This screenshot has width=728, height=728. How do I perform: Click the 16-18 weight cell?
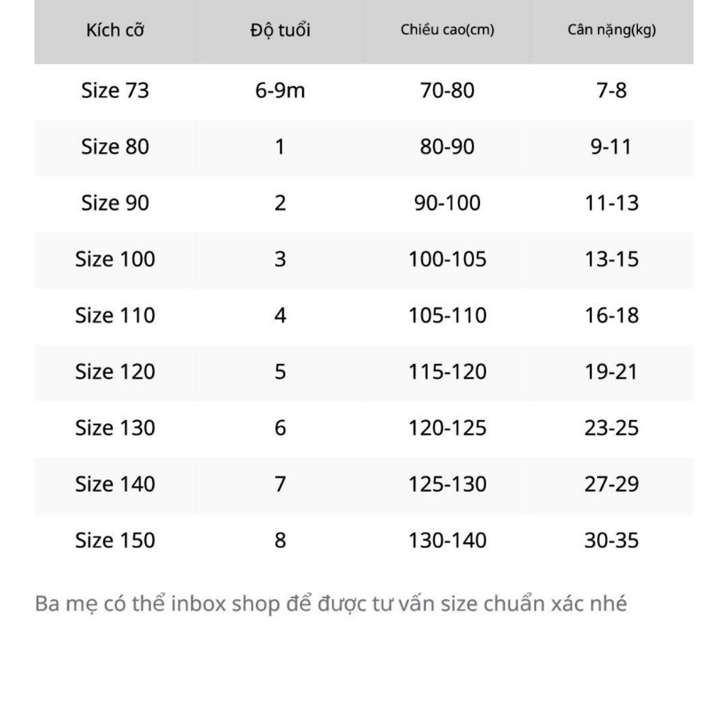[x=611, y=315]
